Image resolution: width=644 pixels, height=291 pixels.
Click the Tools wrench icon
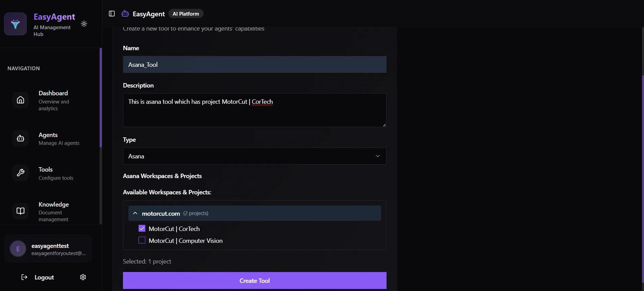(x=21, y=173)
